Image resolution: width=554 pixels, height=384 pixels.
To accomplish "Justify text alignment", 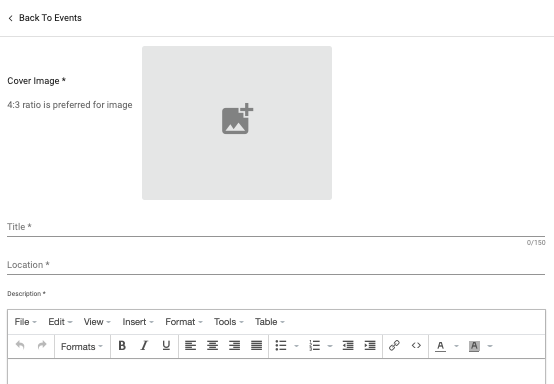I will pyautogui.click(x=257, y=345).
